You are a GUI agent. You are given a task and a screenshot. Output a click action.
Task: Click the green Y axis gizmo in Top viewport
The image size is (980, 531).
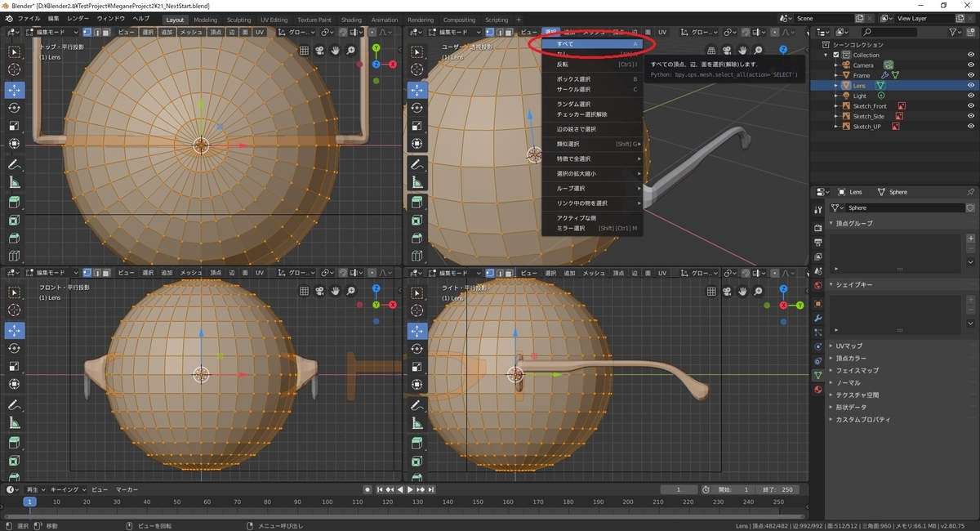click(376, 48)
